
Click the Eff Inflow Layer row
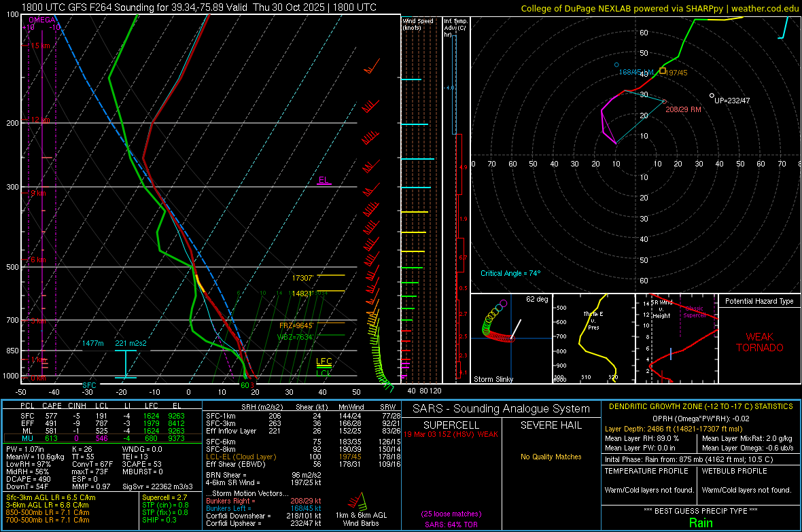coord(303,431)
